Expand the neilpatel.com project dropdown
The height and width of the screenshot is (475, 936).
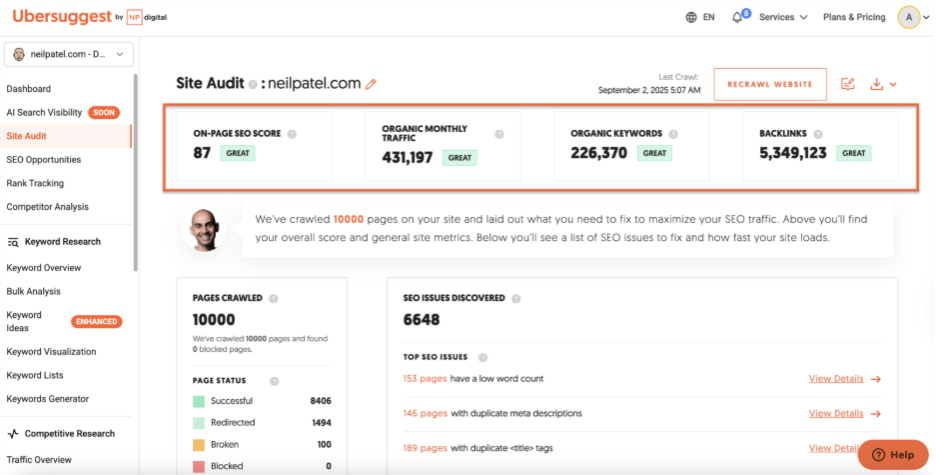[x=69, y=54]
